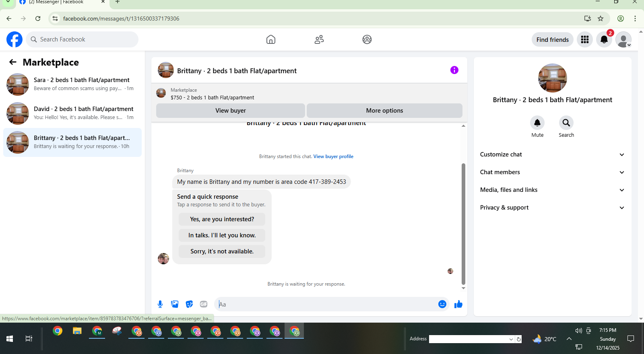Expand Media, files and links section
This screenshot has height=354, width=644.
point(552,190)
